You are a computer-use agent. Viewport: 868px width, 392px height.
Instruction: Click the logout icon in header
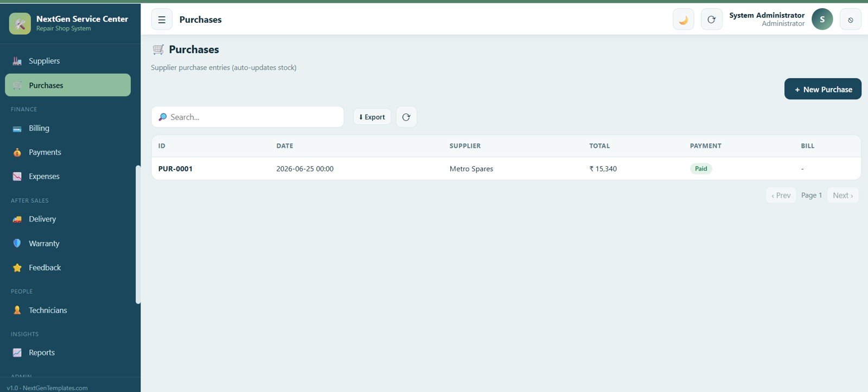(x=851, y=20)
